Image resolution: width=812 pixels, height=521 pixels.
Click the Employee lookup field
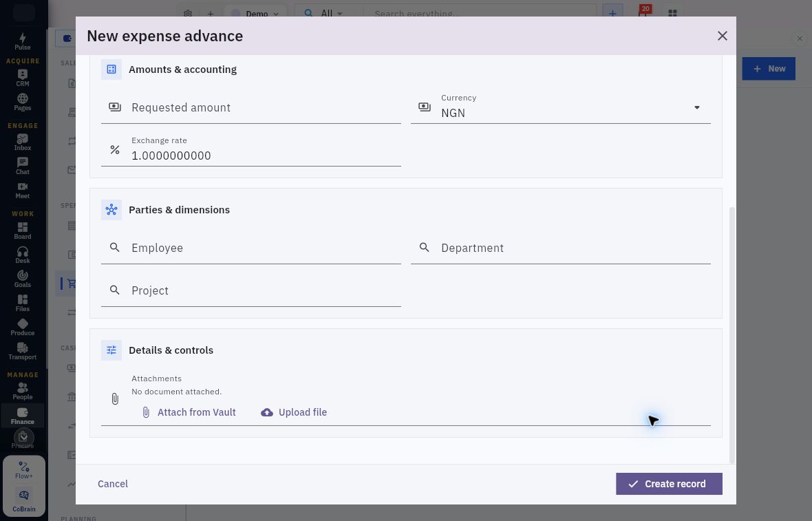pos(250,248)
